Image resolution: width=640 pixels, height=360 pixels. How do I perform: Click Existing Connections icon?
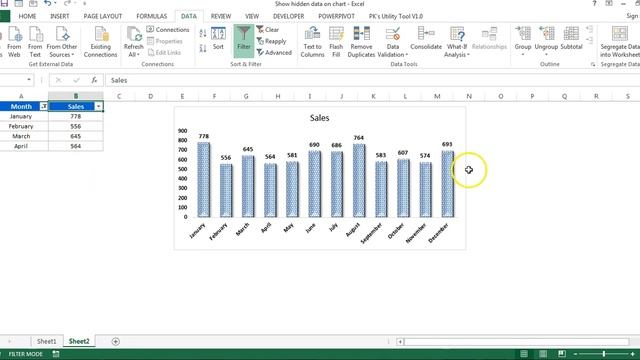pyautogui.click(x=100, y=42)
